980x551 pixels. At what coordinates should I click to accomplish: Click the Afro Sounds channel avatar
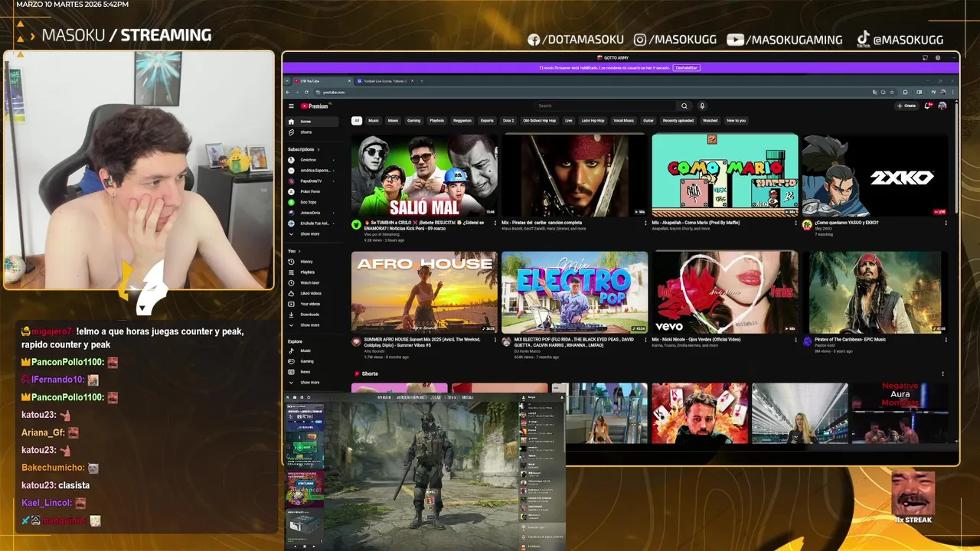356,341
